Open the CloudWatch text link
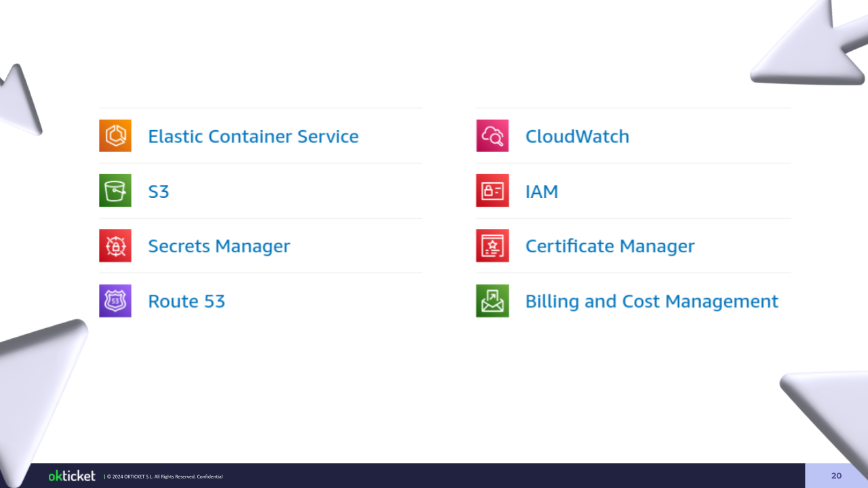This screenshot has height=488, width=868. pos(577,136)
